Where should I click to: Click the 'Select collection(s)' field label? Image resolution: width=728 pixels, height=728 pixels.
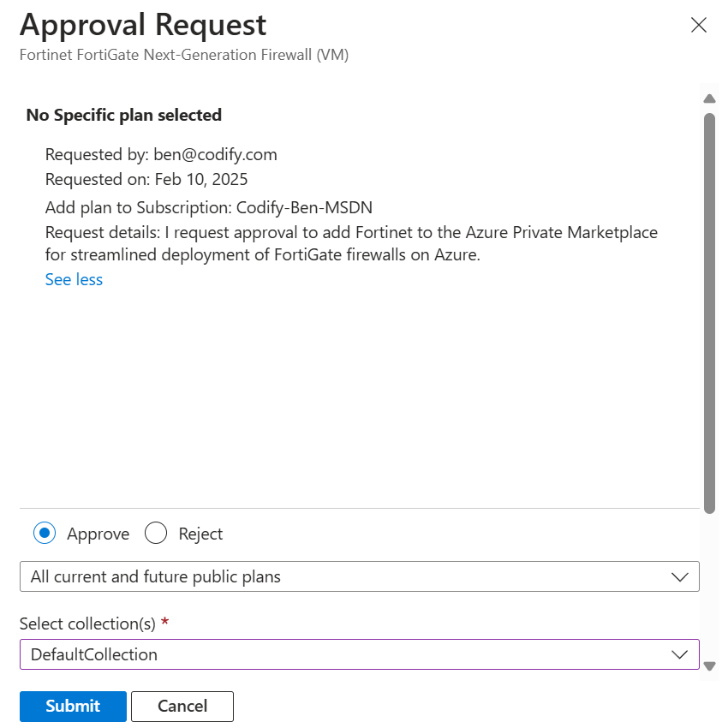[87, 624]
